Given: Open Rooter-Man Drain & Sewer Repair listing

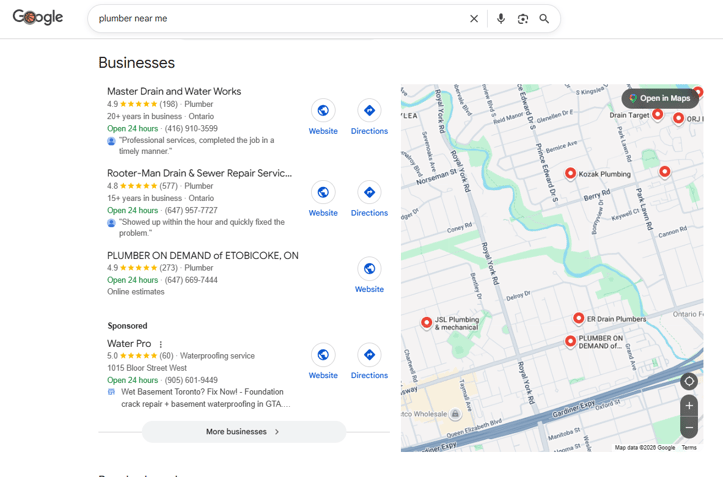Looking at the screenshot, I should click(x=199, y=173).
